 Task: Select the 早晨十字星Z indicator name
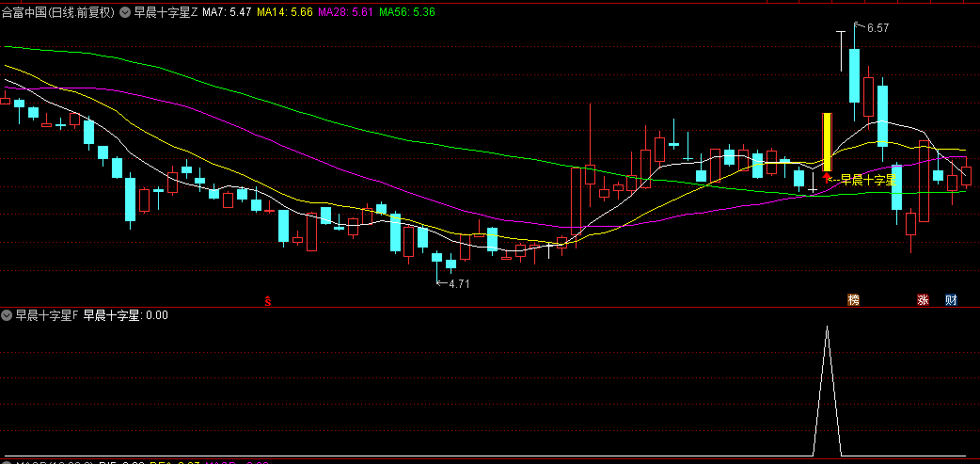pos(166,12)
